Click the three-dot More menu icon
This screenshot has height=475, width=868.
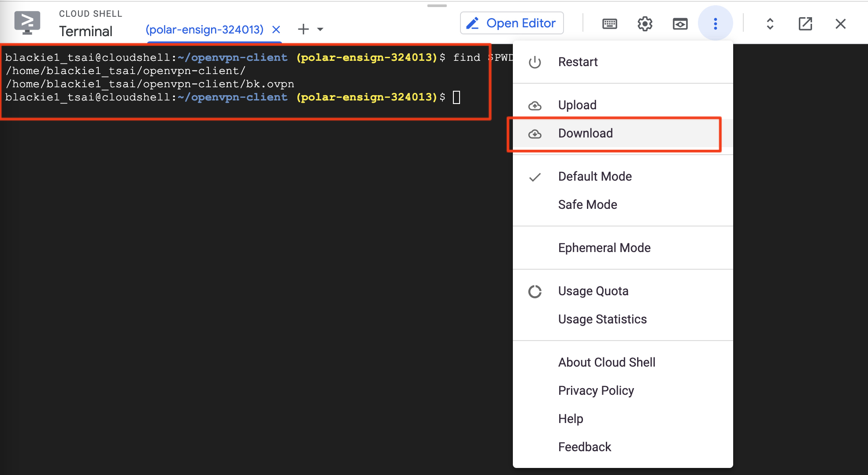pos(715,24)
